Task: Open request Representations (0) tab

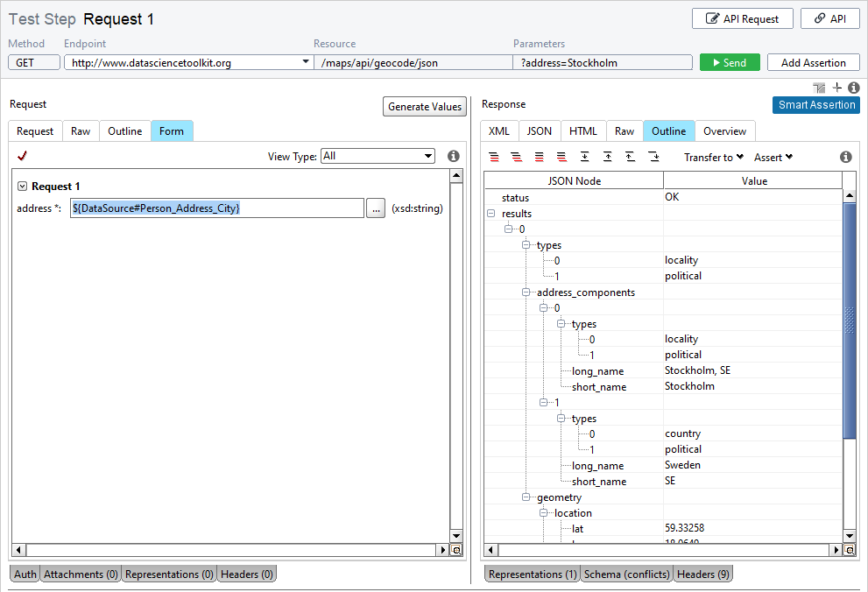Action: [x=169, y=574]
